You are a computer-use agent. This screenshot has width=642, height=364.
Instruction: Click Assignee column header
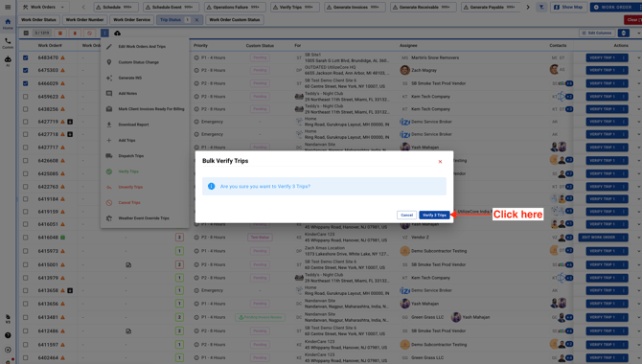pos(408,45)
